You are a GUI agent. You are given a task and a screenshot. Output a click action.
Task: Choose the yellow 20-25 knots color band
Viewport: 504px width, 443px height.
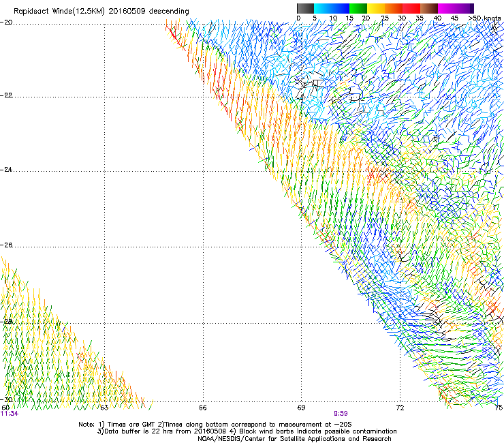[x=376, y=8]
